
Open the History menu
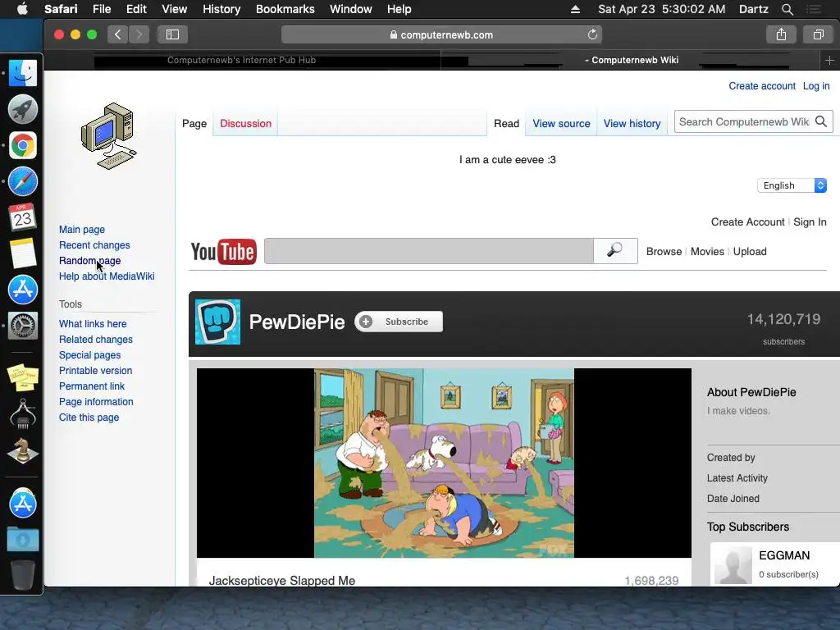pyautogui.click(x=221, y=9)
